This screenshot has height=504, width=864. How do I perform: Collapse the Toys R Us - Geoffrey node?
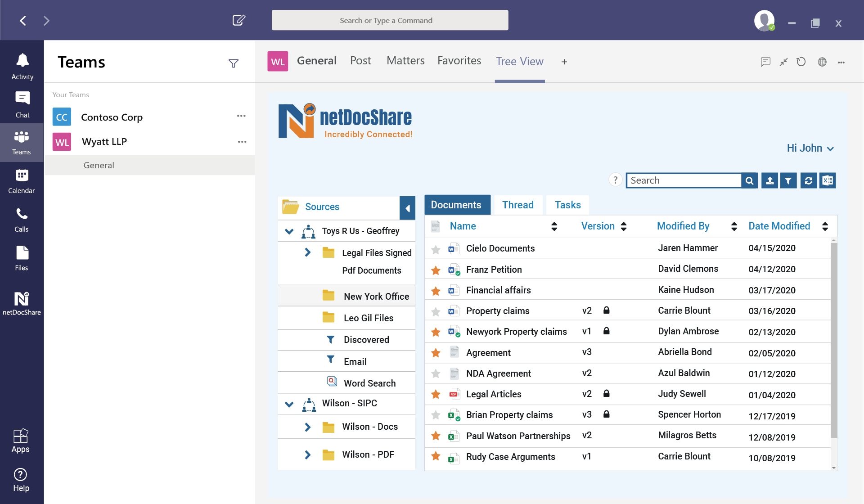289,231
